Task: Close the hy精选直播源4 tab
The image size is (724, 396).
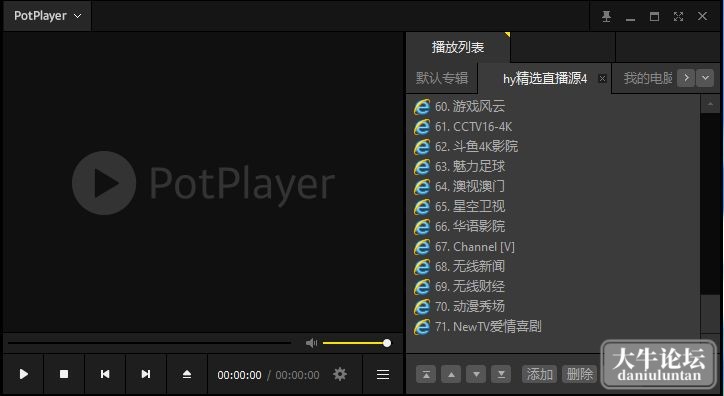Action: pyautogui.click(x=602, y=78)
